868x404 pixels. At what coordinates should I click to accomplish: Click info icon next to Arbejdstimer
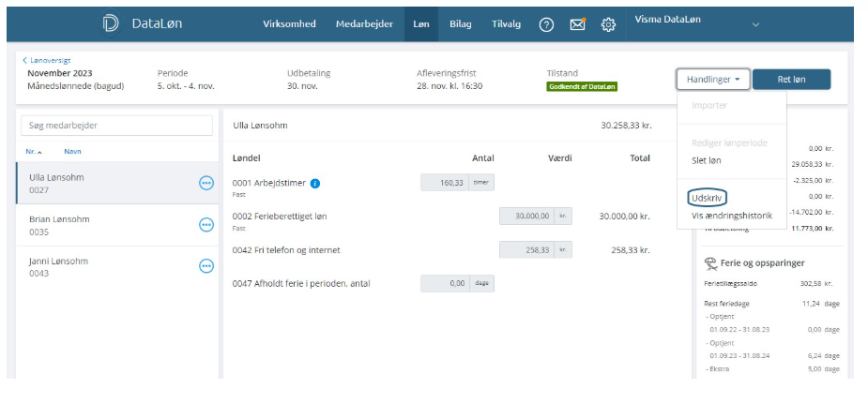pyautogui.click(x=315, y=183)
